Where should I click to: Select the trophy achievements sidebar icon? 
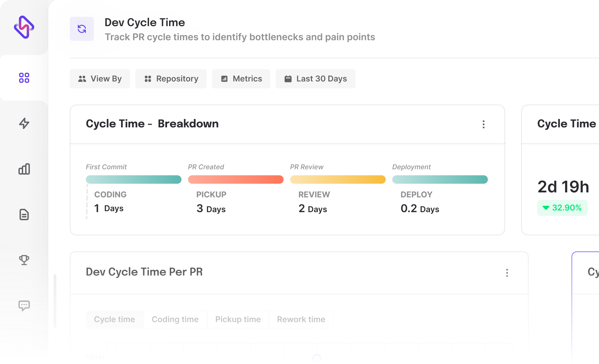click(x=23, y=260)
